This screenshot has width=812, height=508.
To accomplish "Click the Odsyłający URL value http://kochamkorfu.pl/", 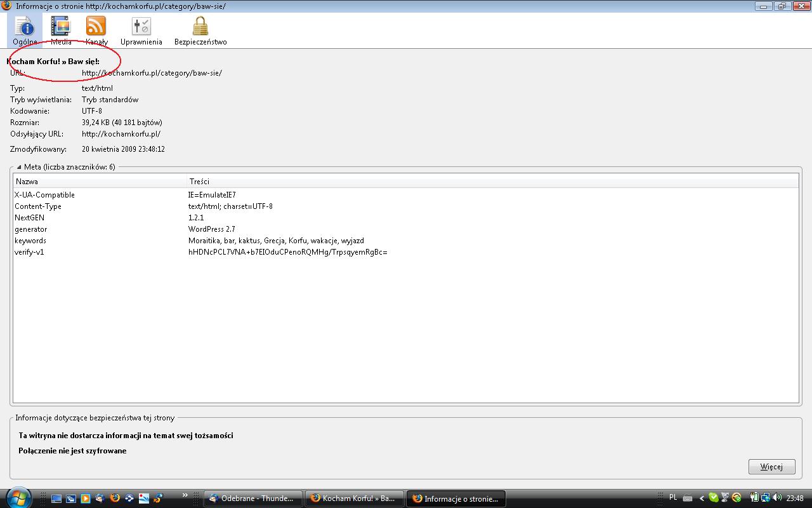I will [121, 134].
